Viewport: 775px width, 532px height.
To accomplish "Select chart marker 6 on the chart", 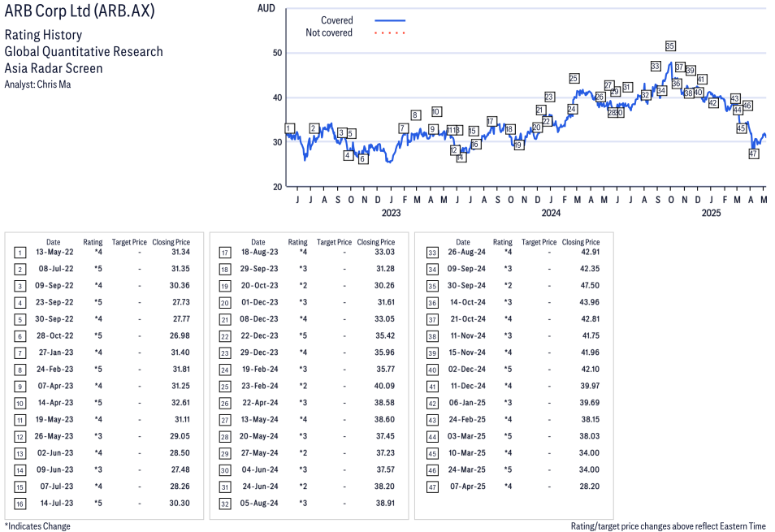I will 363,159.
